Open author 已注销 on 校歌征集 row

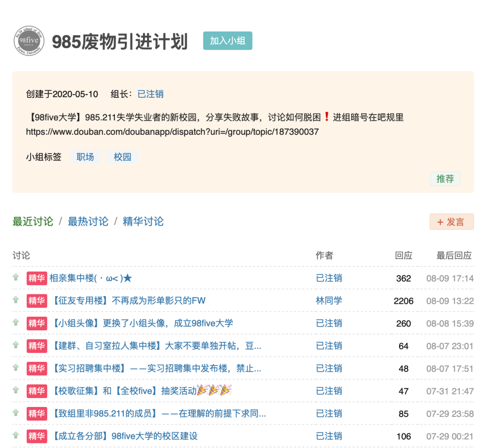pyautogui.click(x=329, y=391)
